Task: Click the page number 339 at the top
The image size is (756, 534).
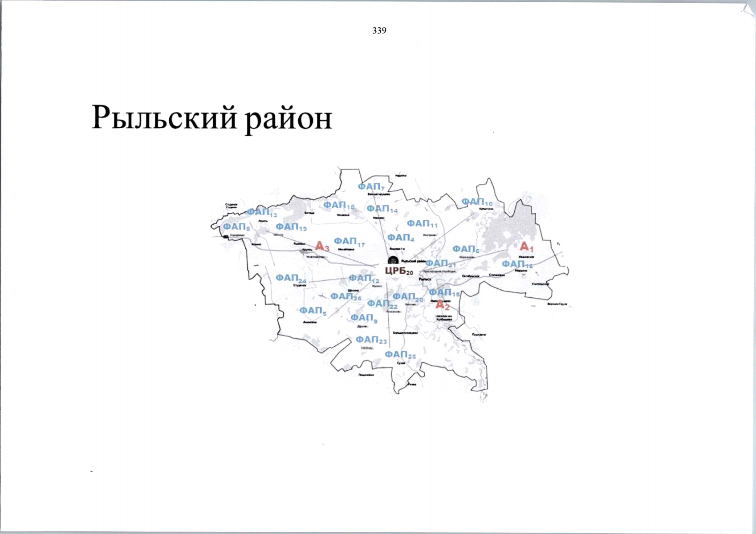Action: (x=379, y=31)
